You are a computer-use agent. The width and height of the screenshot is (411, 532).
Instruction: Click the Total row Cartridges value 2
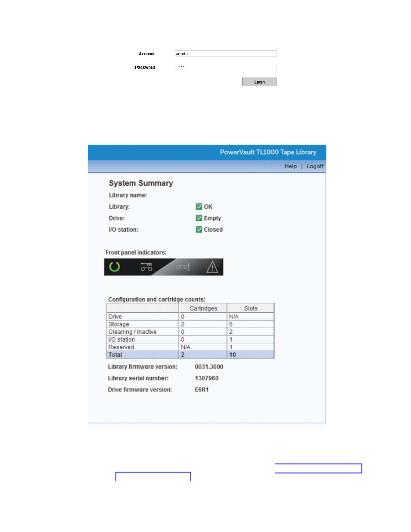point(183,355)
